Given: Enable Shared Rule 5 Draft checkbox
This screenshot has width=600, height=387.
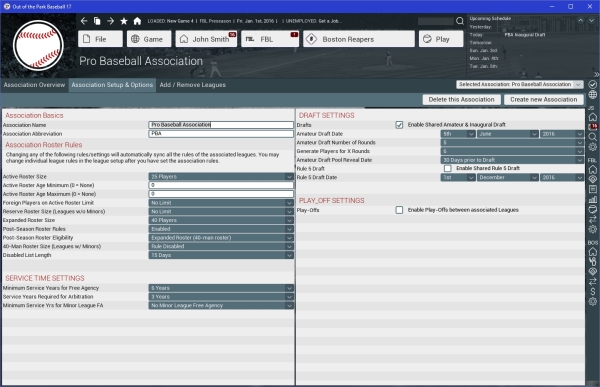Looking at the screenshot, I should pos(447,168).
